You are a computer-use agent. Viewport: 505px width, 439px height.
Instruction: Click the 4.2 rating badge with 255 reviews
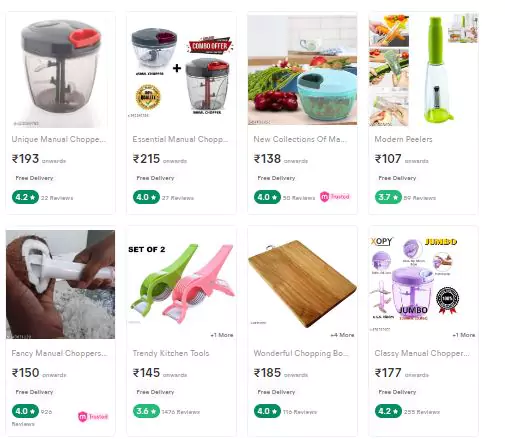[388, 411]
